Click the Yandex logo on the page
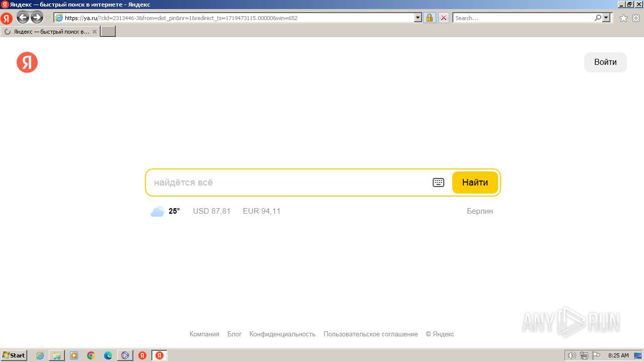Image resolution: width=644 pixels, height=362 pixels. pyautogui.click(x=27, y=62)
